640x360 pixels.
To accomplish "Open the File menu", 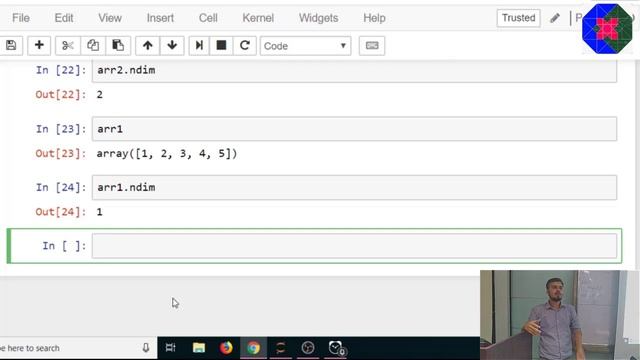I will click(21, 18).
